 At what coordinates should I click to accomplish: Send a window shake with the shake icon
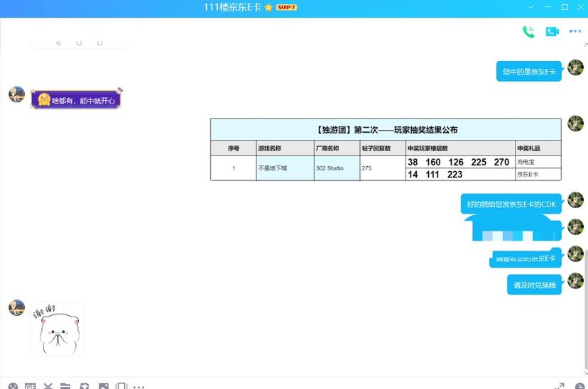click(121, 385)
